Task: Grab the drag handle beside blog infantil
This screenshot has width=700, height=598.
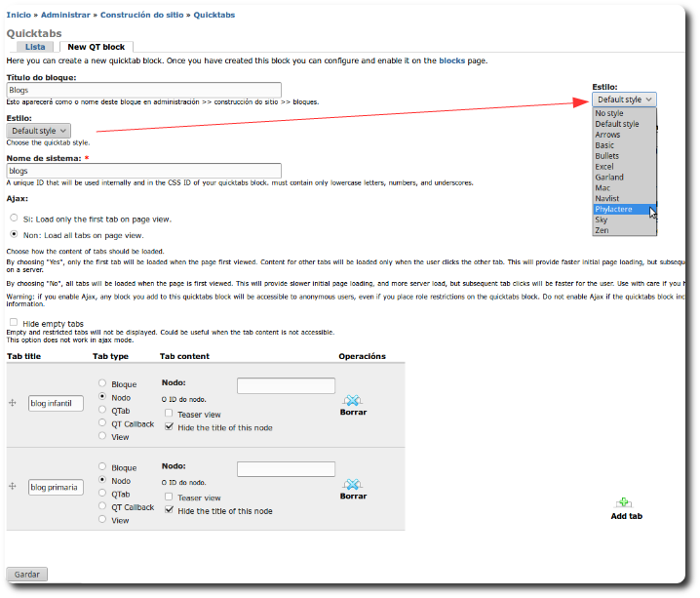Action: pyautogui.click(x=13, y=402)
